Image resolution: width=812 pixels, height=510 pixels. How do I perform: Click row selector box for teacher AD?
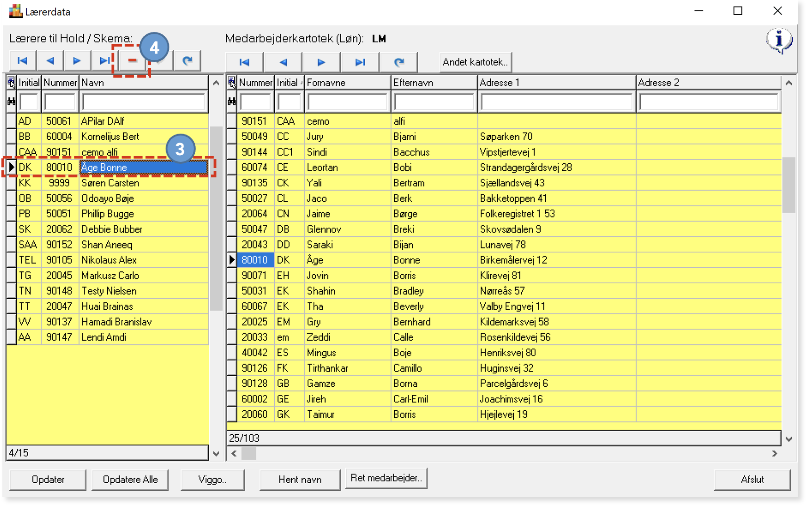(x=11, y=121)
